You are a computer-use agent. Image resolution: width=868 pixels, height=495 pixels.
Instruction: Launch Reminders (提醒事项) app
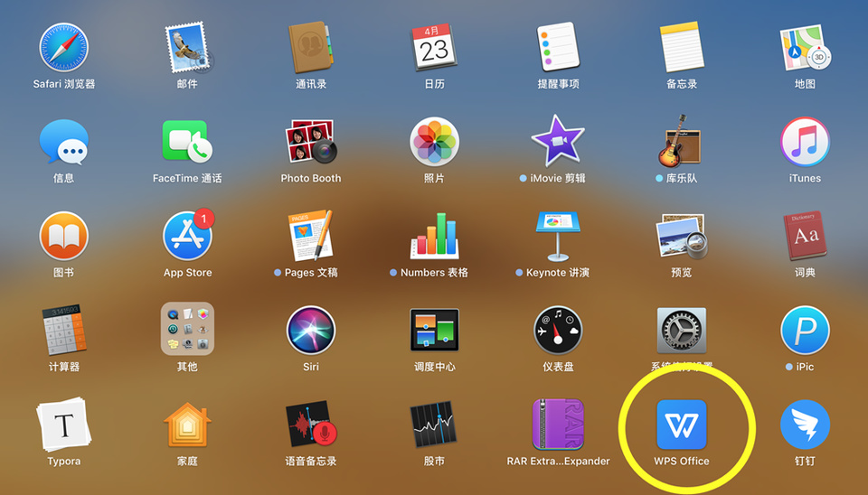pyautogui.click(x=558, y=48)
